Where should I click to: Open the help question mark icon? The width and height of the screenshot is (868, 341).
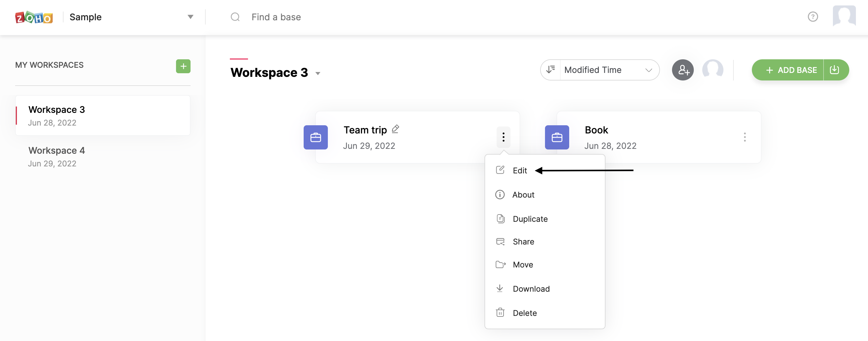812,17
